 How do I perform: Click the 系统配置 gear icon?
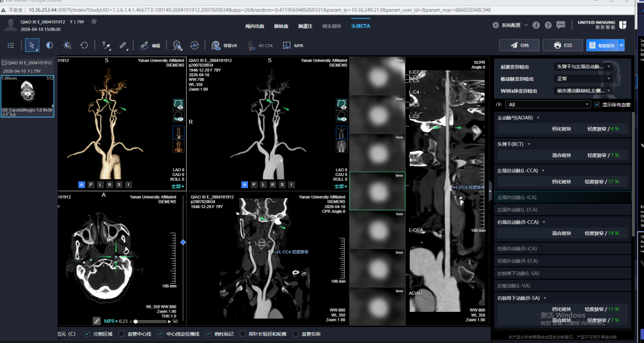496,25
